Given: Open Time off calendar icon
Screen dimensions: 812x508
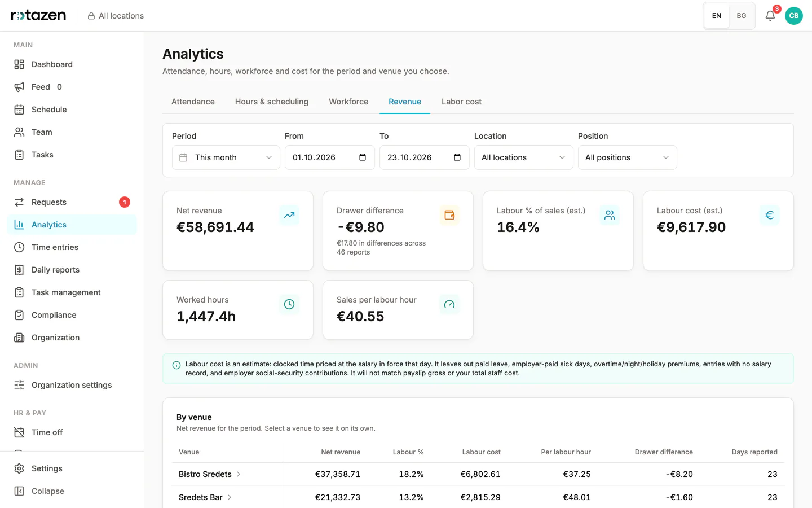Looking at the screenshot, I should click(19, 432).
